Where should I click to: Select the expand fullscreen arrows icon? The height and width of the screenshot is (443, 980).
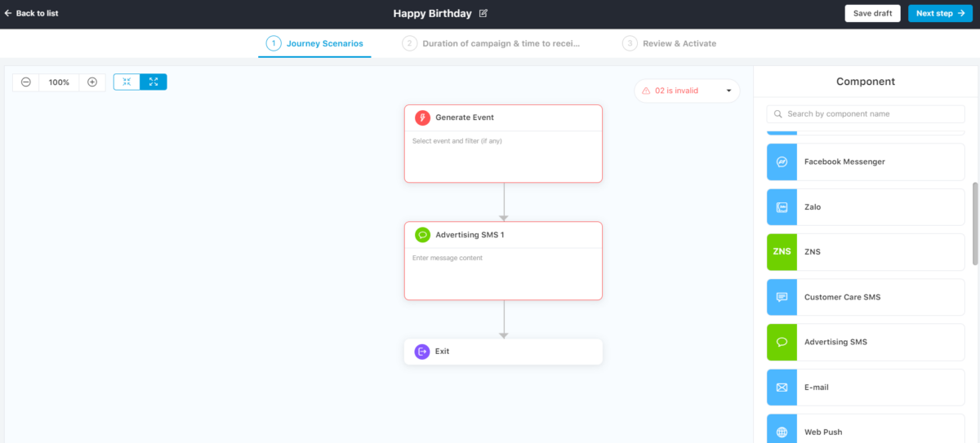point(154,82)
